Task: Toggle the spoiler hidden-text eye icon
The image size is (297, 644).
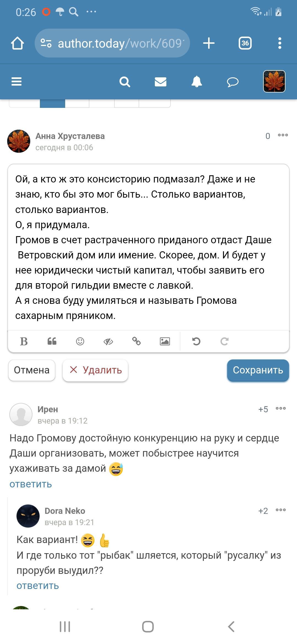Action: click(x=108, y=341)
